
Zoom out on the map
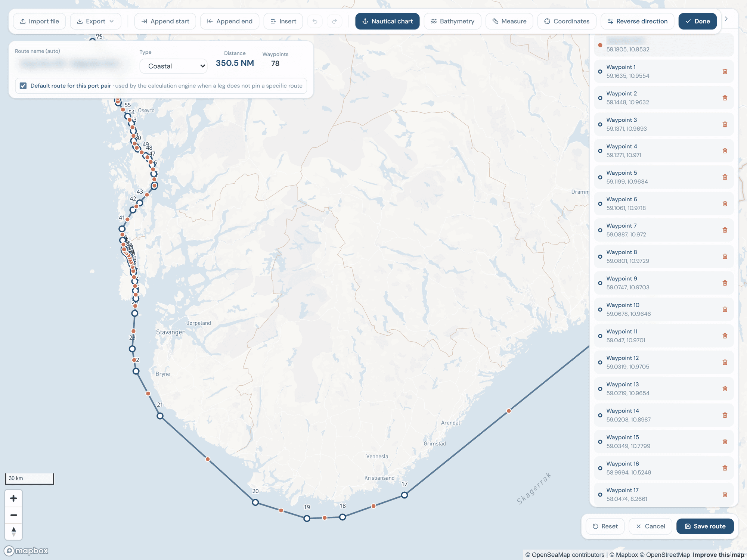[13, 515]
